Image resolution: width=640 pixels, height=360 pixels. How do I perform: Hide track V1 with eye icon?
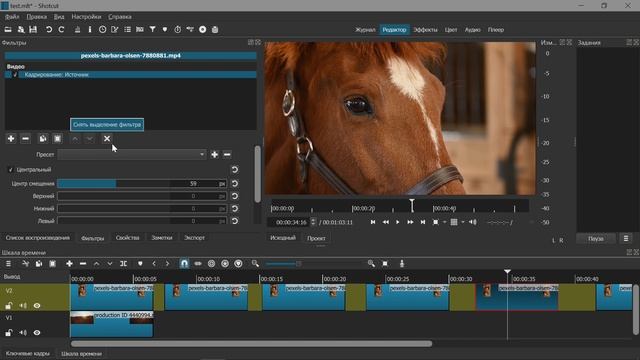37,333
